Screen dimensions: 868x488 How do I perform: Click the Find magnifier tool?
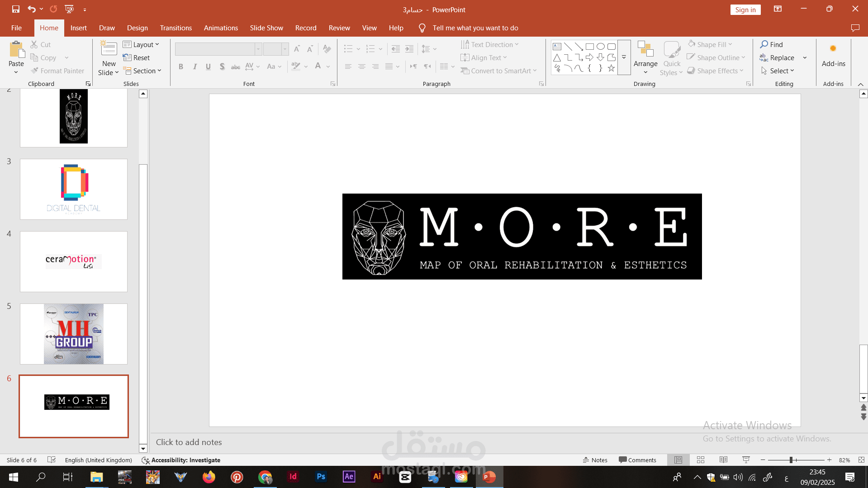[x=771, y=44]
